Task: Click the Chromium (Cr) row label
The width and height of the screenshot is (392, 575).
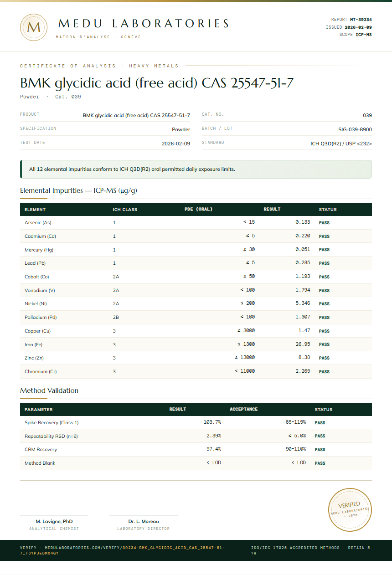Action: click(41, 371)
